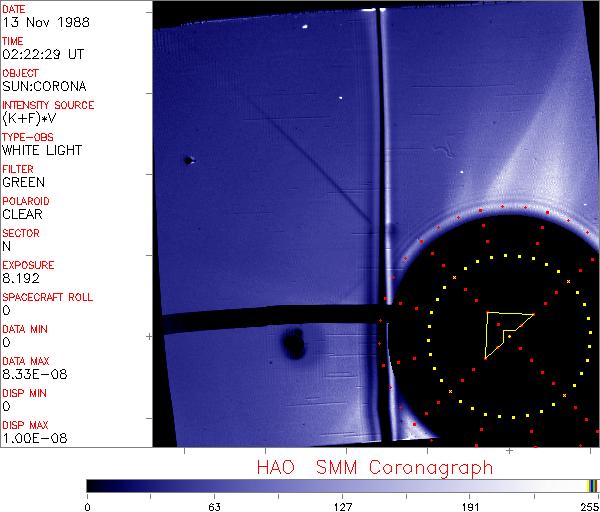600x512 pixels.
Task: Click the multicolored stripe at the colorbar's right end
Action: [x=592, y=485]
